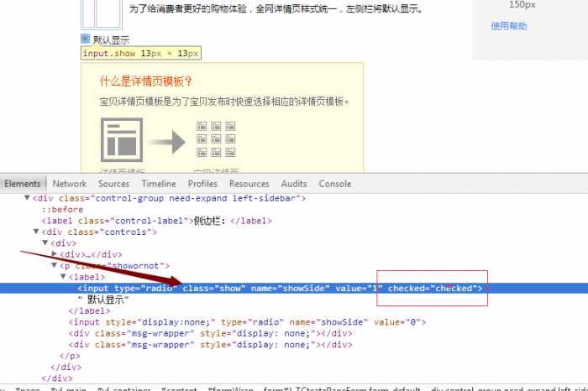588x391 pixels.
Task: Collapse the control-group need-expand div node
Action: pos(27,198)
